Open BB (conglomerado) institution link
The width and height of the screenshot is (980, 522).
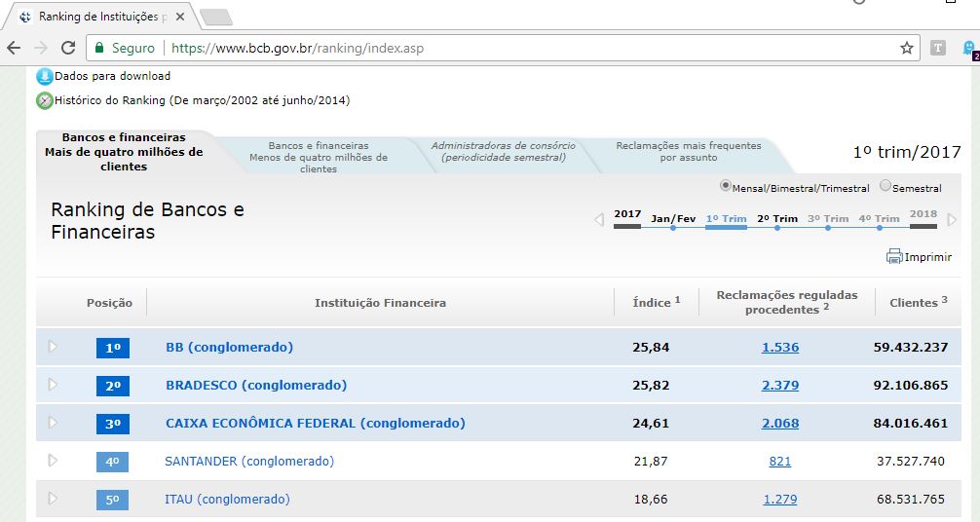229,347
